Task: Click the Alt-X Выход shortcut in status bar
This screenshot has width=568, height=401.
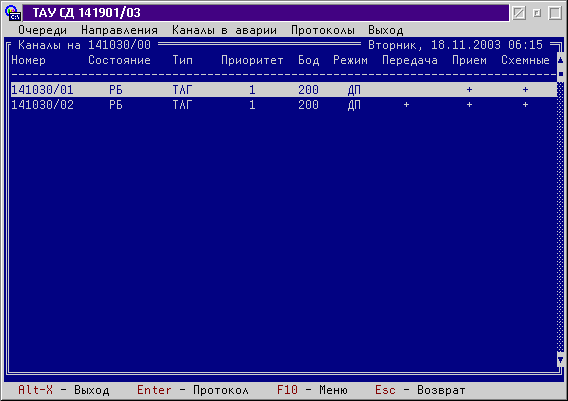Action: pyautogui.click(x=63, y=390)
